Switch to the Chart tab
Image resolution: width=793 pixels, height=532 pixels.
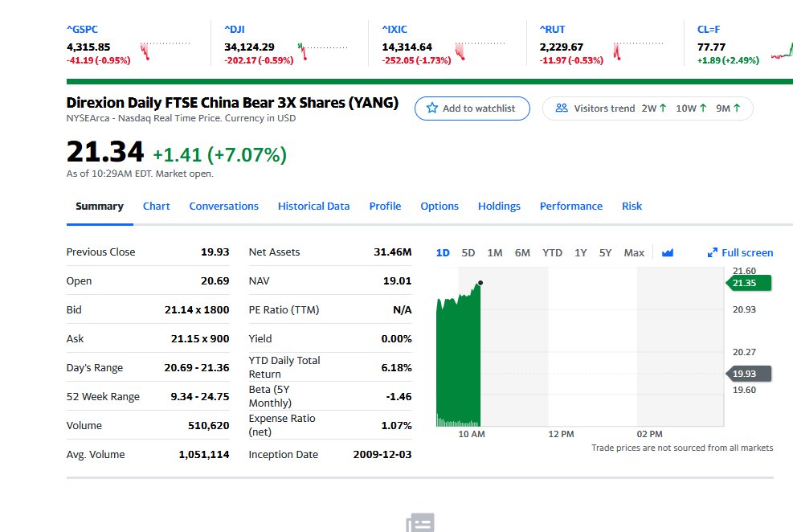pyautogui.click(x=157, y=207)
